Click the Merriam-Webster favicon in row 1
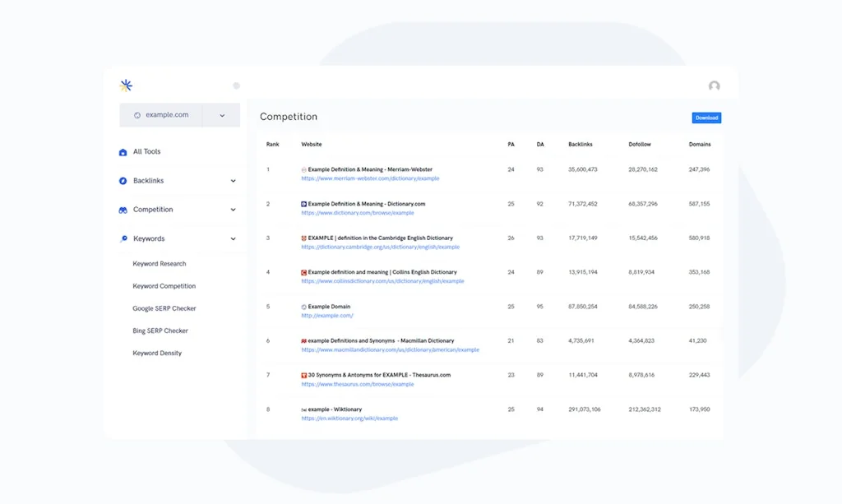This screenshot has height=504, width=842. pos(304,170)
